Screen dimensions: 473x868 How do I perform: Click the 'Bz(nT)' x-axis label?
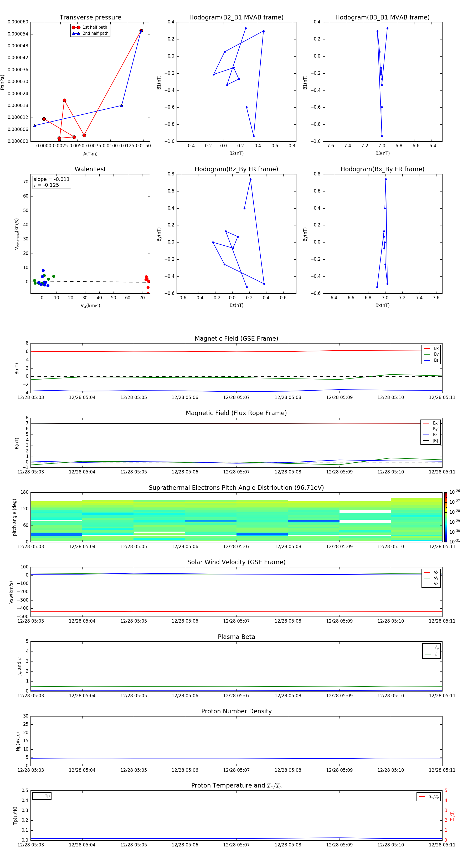tap(236, 305)
